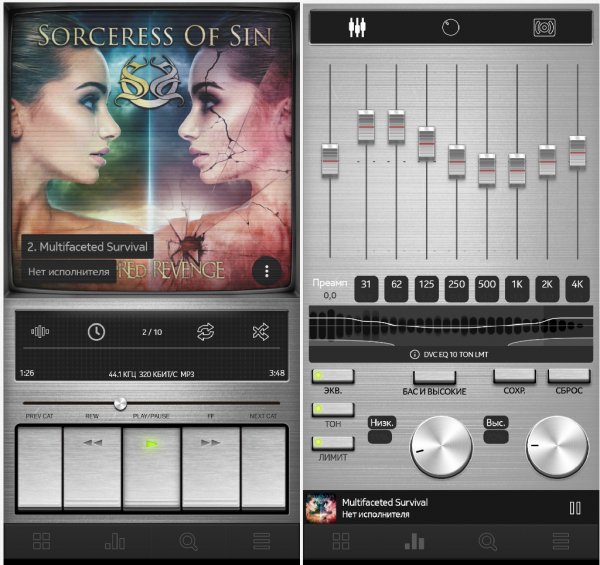The height and width of the screenshot is (565, 600).
Task: Switch to the reverb speaker tab
Action: pyautogui.click(x=544, y=27)
